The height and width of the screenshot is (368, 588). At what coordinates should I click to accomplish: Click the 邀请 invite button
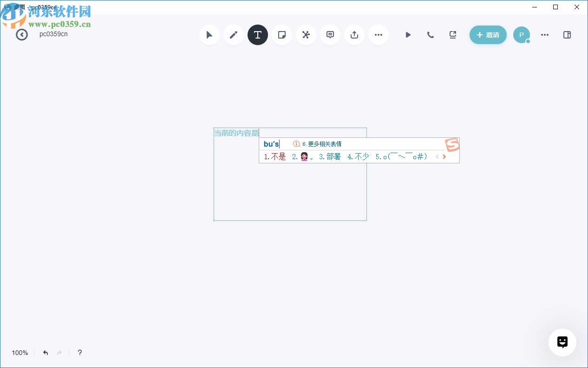coord(488,35)
